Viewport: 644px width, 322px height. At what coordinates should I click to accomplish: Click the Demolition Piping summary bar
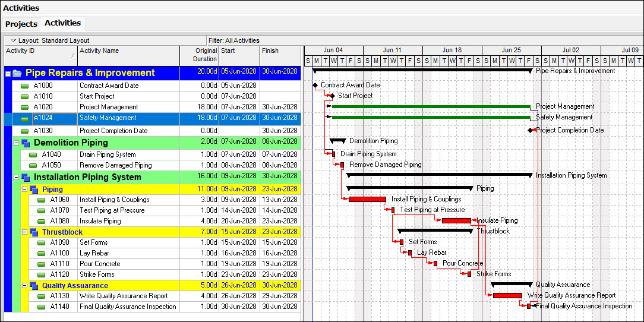click(x=338, y=140)
